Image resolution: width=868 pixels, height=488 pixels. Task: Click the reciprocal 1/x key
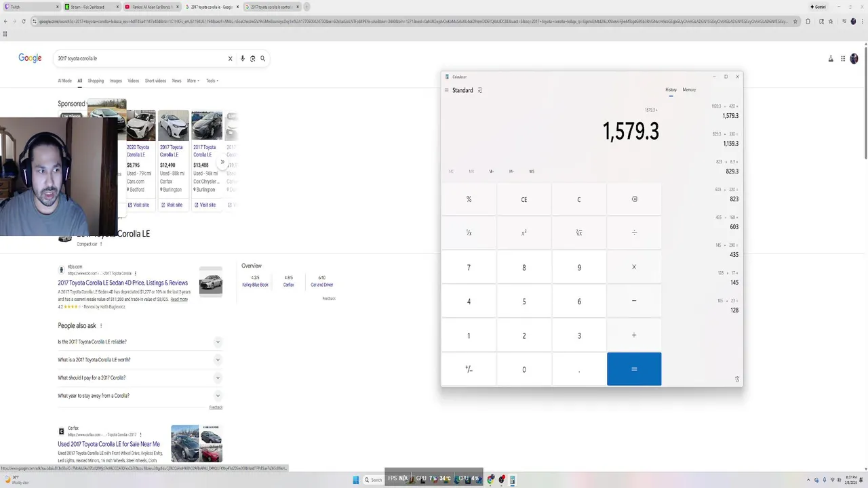[x=469, y=232]
